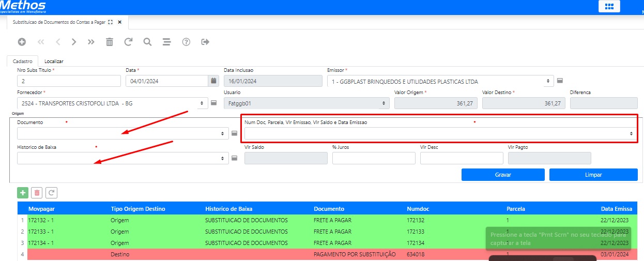
Task: Click the Nro Subs Titulo field
Action: (x=69, y=81)
